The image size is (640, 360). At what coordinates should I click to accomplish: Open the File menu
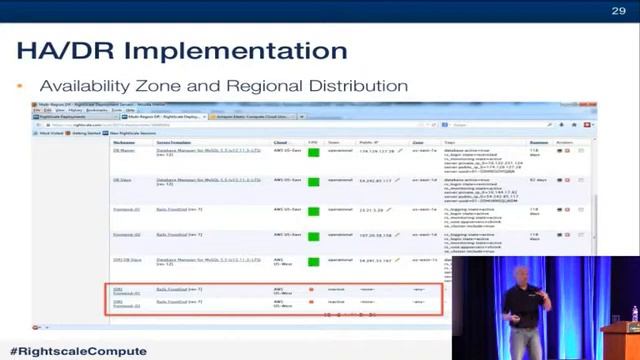click(37, 110)
